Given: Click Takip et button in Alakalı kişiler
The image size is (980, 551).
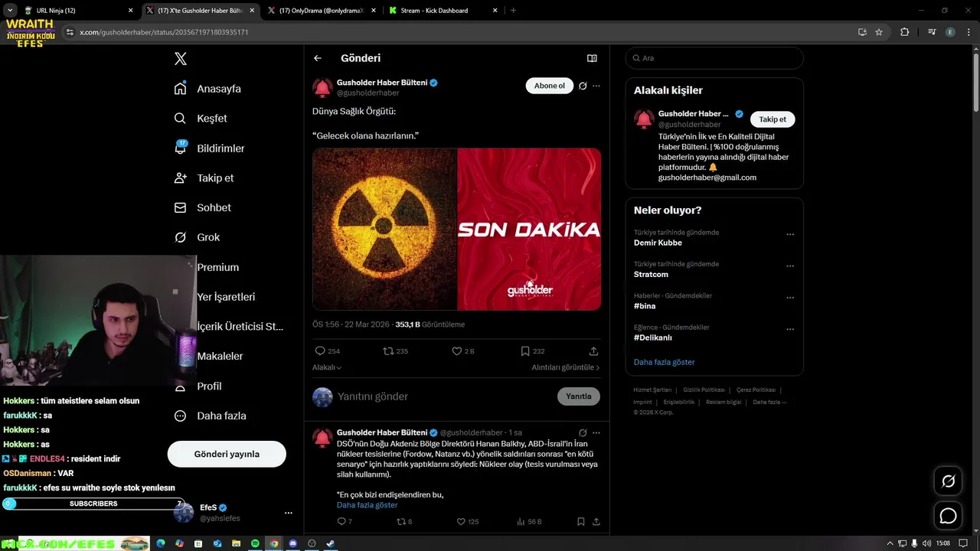Looking at the screenshot, I should (x=773, y=119).
